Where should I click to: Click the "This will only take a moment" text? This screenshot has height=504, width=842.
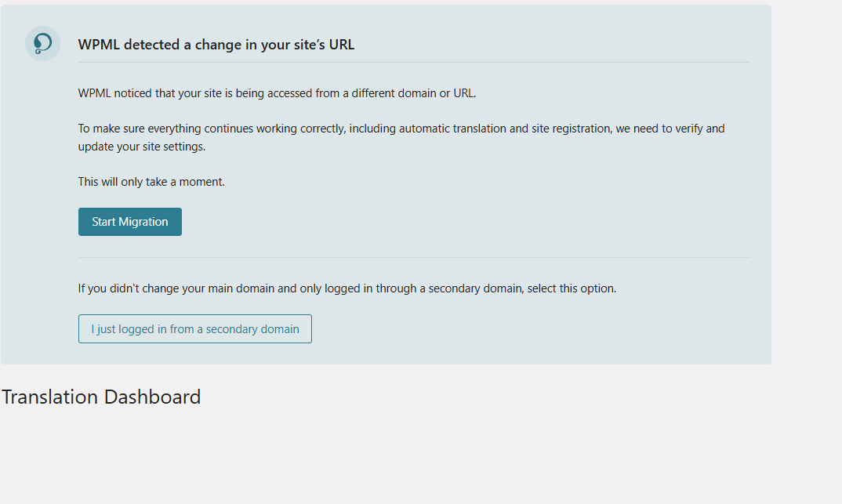point(151,182)
